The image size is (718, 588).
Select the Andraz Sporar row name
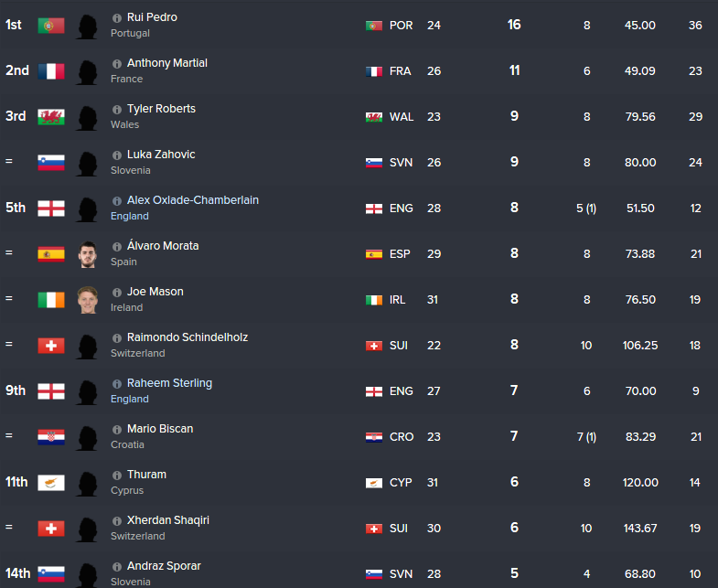[x=164, y=566]
